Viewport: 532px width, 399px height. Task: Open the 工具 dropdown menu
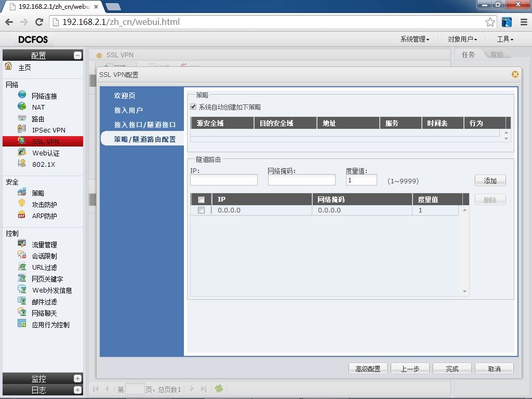505,39
